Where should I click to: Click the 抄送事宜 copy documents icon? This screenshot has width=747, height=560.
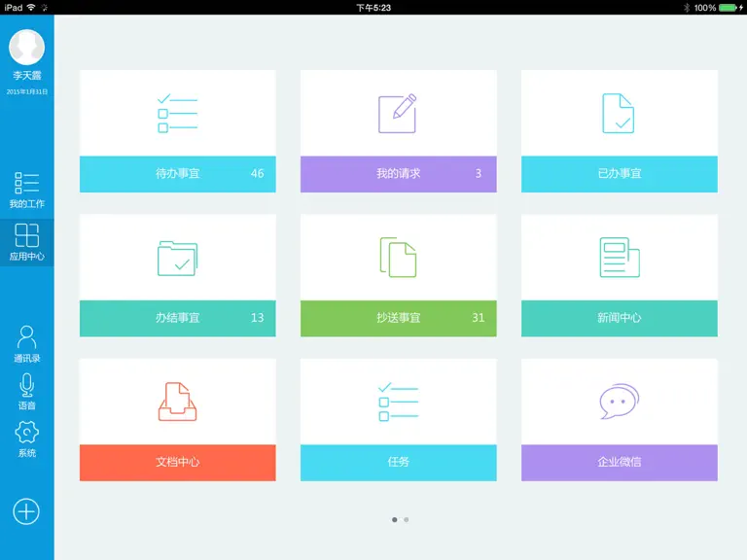[x=398, y=257]
